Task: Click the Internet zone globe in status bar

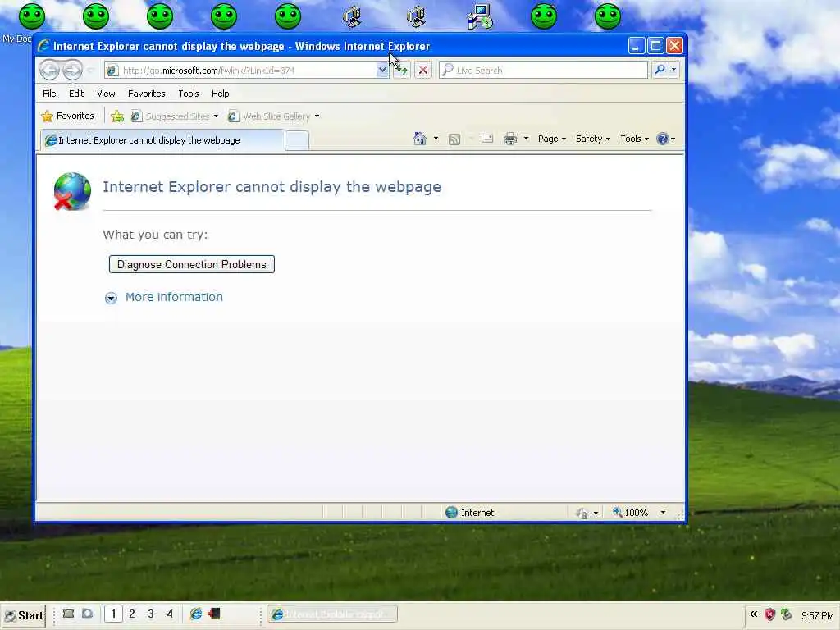Action: [x=452, y=513]
